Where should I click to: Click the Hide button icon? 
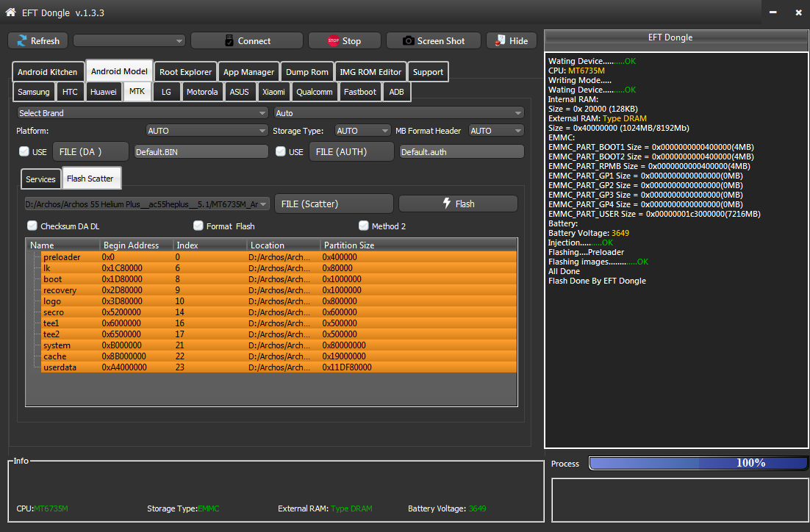[500, 40]
